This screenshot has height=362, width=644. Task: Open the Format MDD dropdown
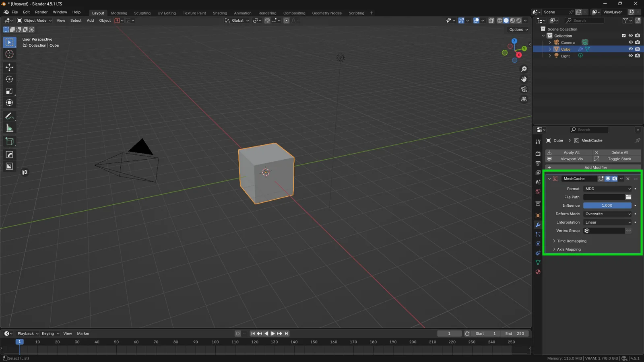point(608,189)
